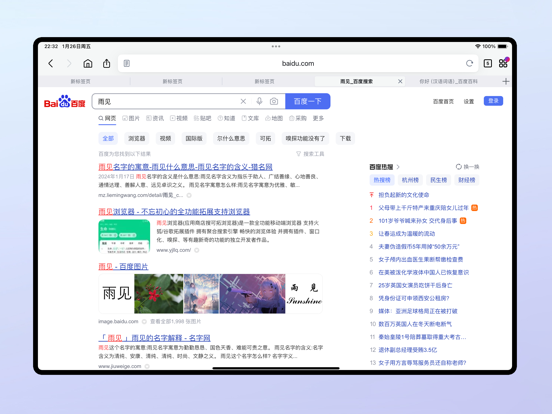Click the green 雨见浏览器 thumbnail
Viewport: 552px width, 414px height.
[x=124, y=236]
